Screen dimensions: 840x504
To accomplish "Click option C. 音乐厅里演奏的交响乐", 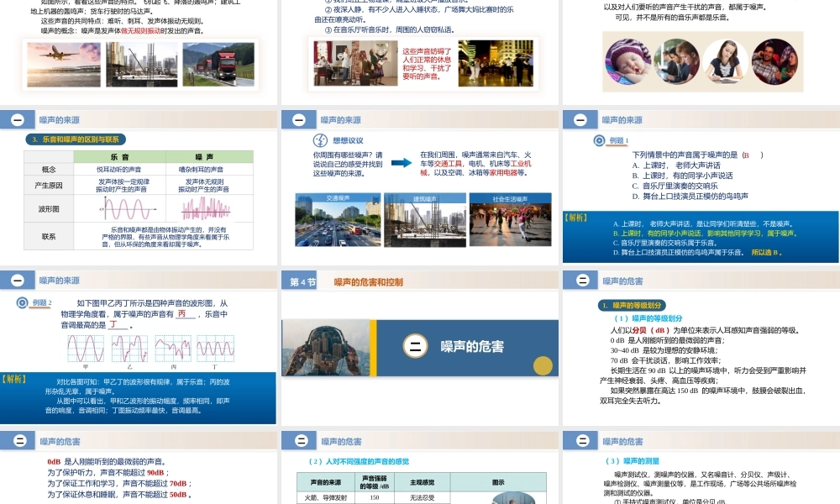I will 675,186.
